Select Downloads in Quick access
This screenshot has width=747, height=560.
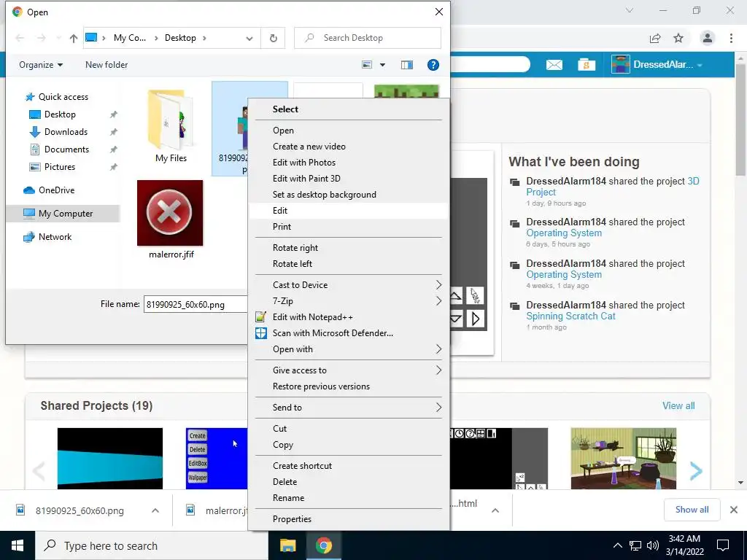(66, 132)
